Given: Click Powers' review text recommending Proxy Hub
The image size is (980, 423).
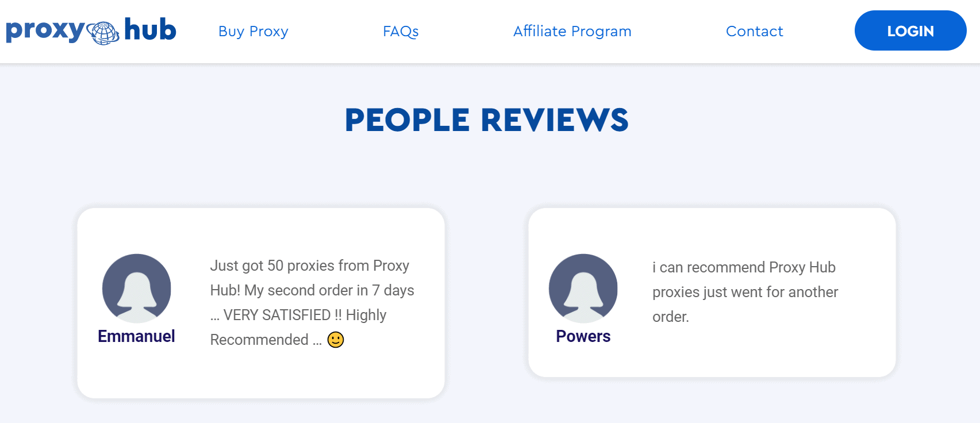Looking at the screenshot, I should [x=745, y=292].
